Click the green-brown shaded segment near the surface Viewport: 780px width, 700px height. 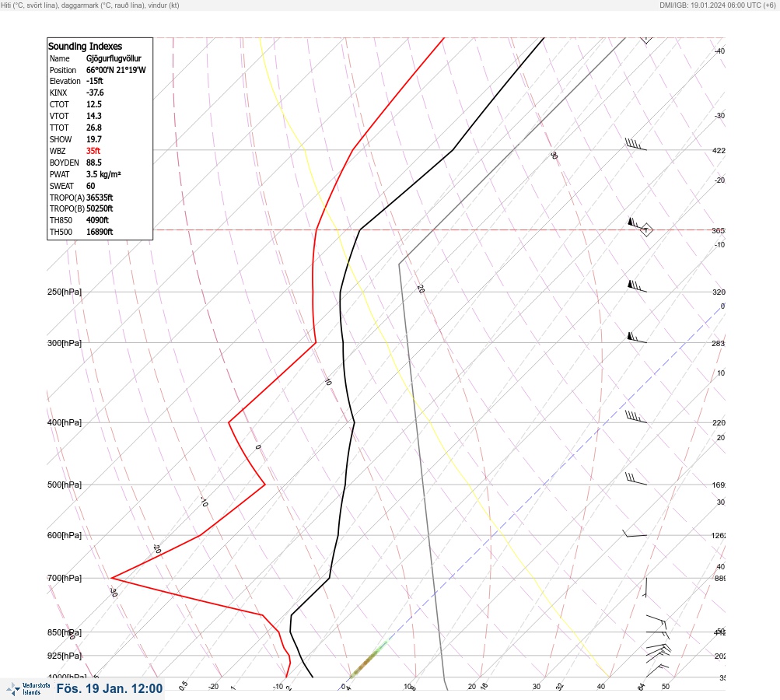coord(368,660)
